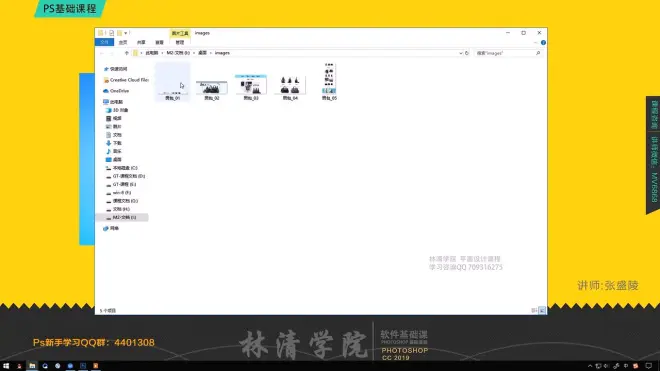
Task: Click the music note icon beside 音乐
Action: (x=109, y=151)
